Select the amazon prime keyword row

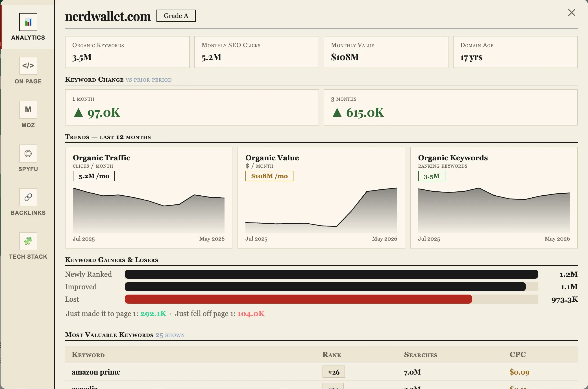pyautogui.click(x=321, y=372)
